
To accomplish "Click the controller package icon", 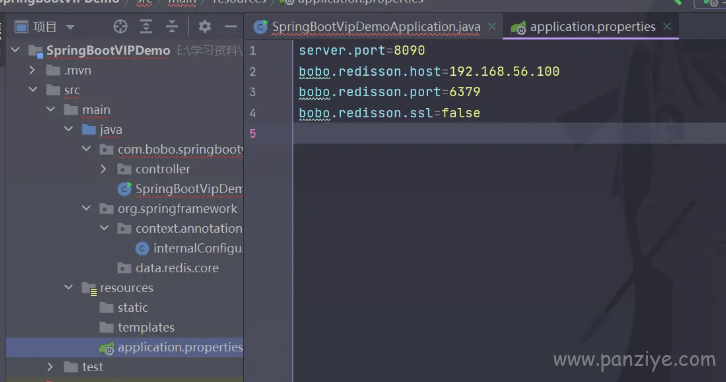I will [124, 169].
